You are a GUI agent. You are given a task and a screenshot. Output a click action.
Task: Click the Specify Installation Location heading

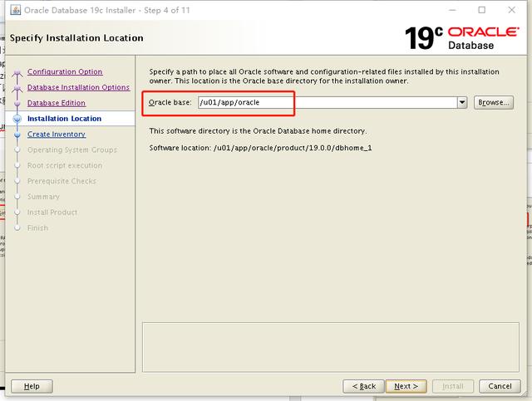pos(76,38)
